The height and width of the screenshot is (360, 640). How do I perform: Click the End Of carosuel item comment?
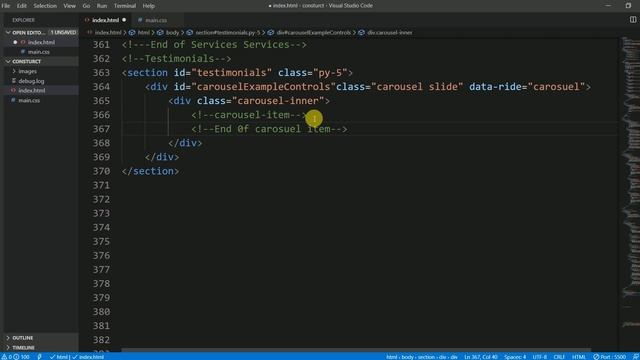(269, 129)
